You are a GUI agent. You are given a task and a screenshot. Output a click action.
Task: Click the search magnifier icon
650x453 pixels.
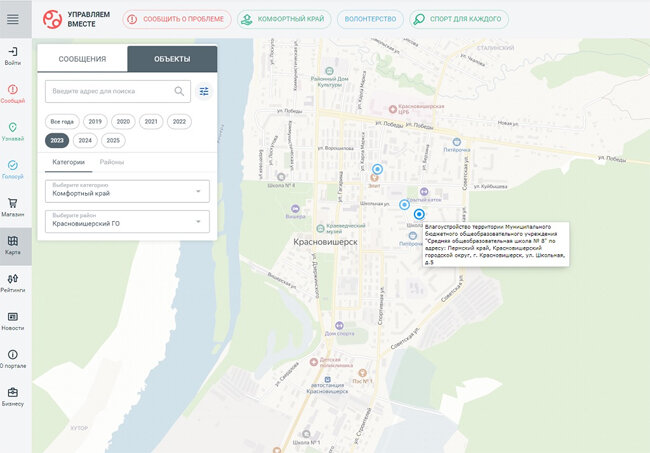pos(179,91)
